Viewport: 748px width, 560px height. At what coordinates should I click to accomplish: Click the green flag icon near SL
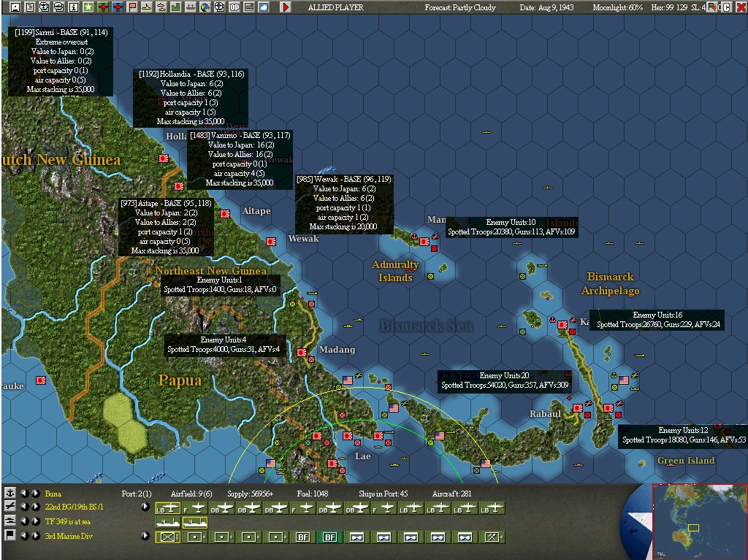coord(712,7)
